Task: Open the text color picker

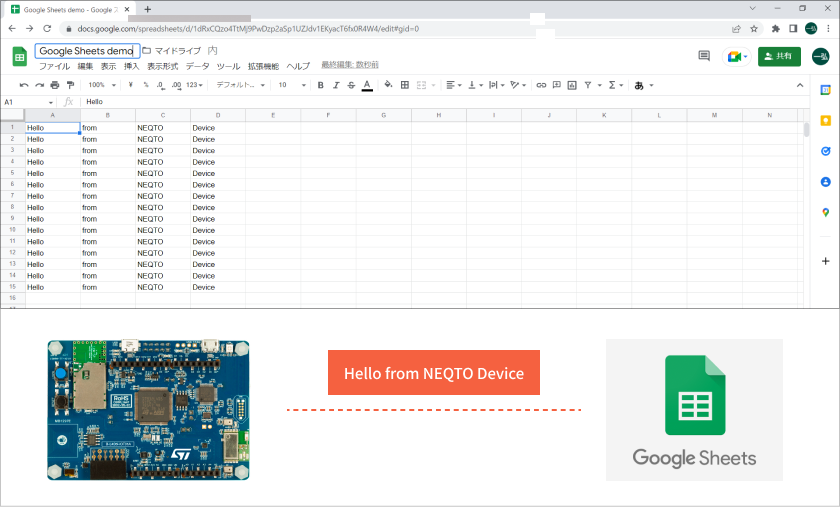Action: [367, 85]
